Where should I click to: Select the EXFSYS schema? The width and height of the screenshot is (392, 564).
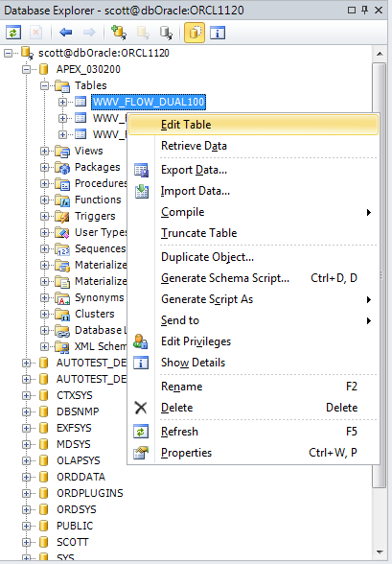click(x=74, y=428)
